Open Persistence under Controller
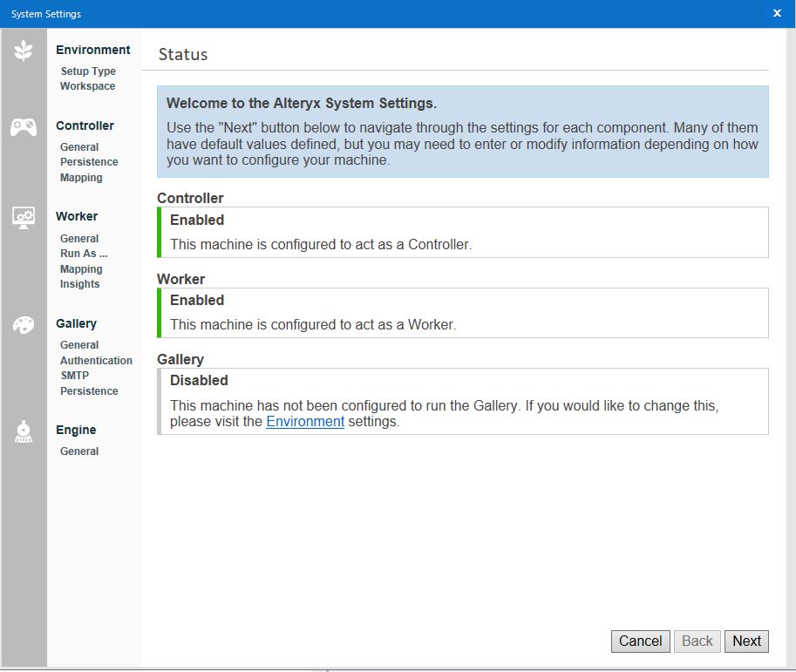Image resolution: width=796 pixels, height=672 pixels. click(88, 162)
